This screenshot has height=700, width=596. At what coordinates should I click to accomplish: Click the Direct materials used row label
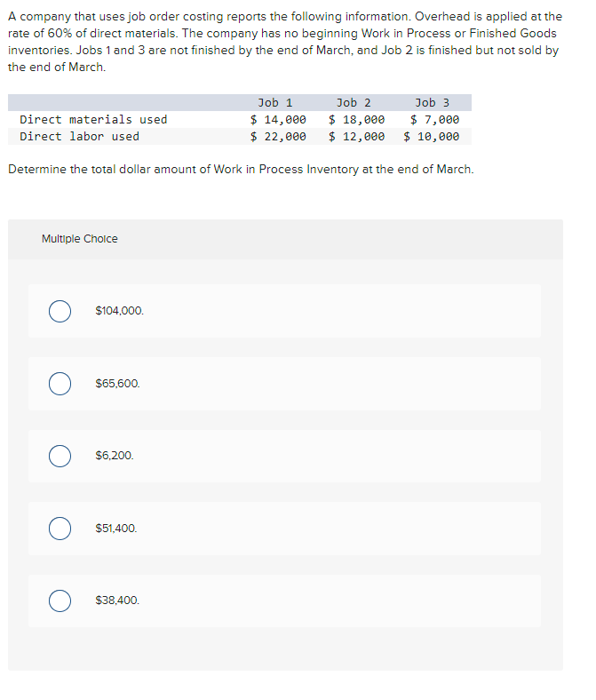coord(93,120)
